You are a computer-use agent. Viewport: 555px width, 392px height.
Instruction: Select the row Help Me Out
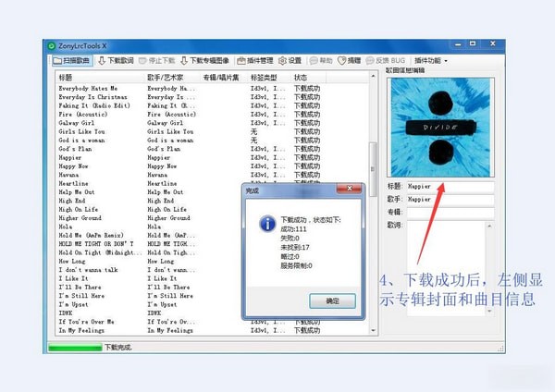tap(149, 192)
